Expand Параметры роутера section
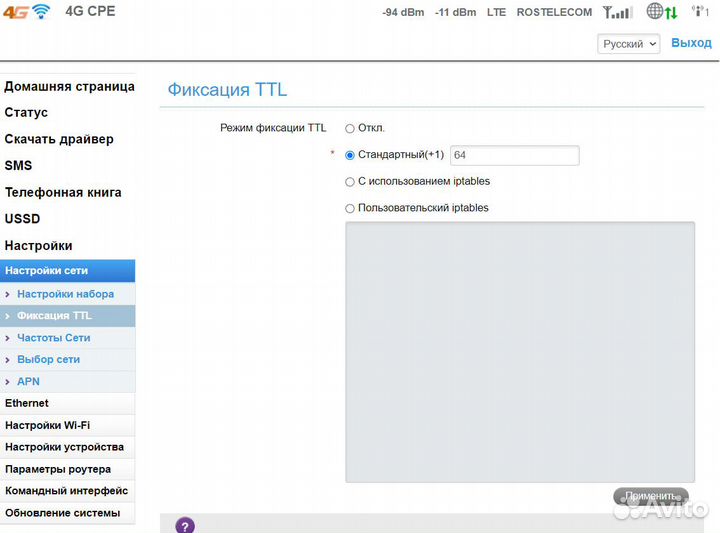 (x=68, y=469)
